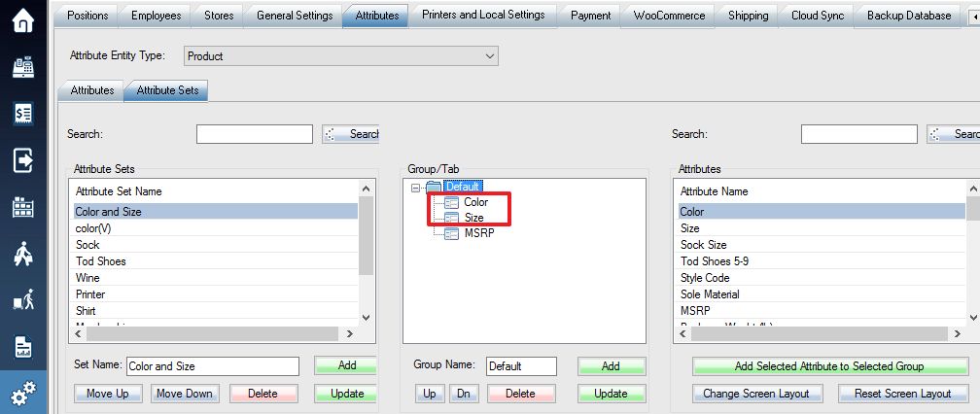Viewport: 980px width, 414px height.
Task: Open the settings gears icon in sidebar
Action: pyautogui.click(x=23, y=393)
